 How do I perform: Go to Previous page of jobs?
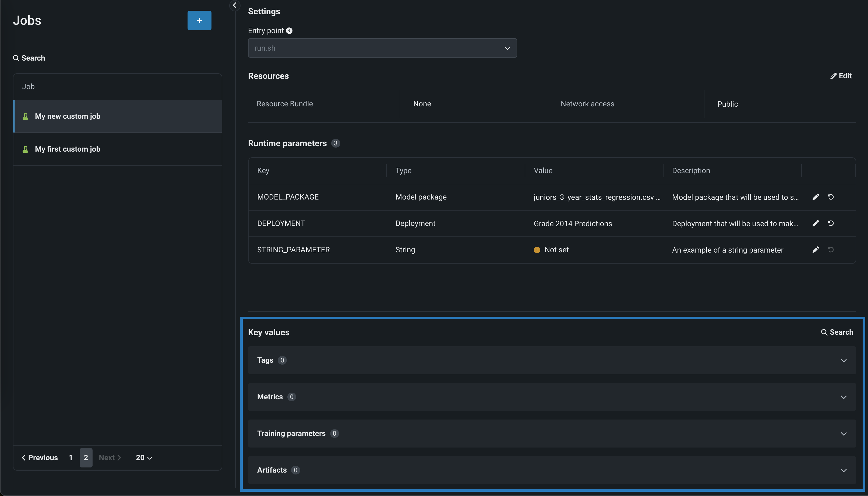[x=40, y=457]
